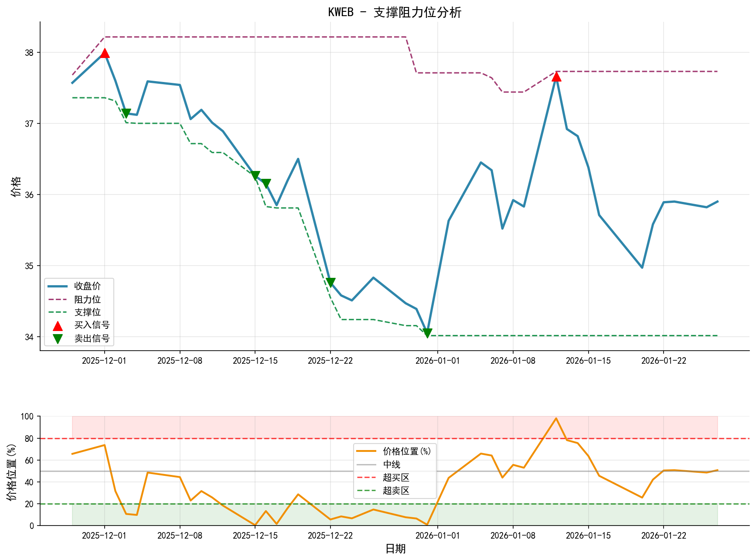Click the green sell signal arrow near 2025-12-15
The height and width of the screenshot is (560, 756).
pos(256,175)
